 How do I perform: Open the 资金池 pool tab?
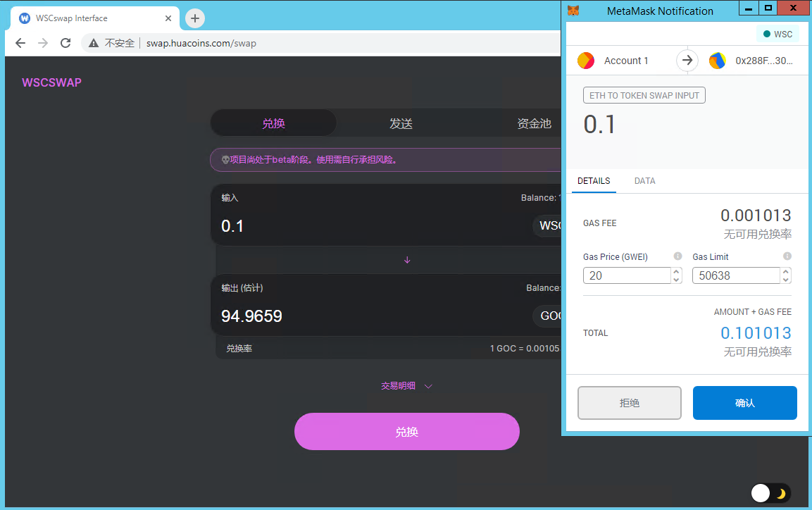point(534,123)
